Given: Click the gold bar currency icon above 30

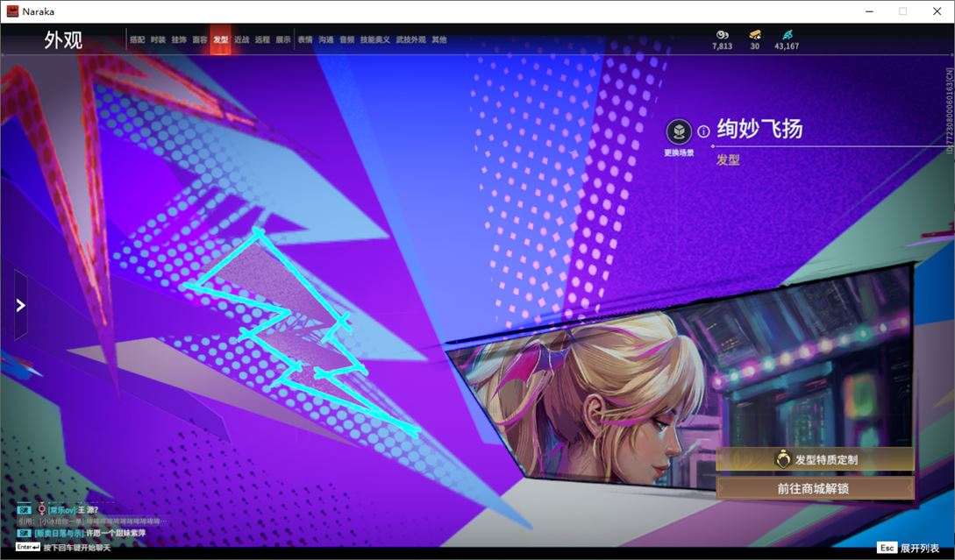Looking at the screenshot, I should pos(755,35).
